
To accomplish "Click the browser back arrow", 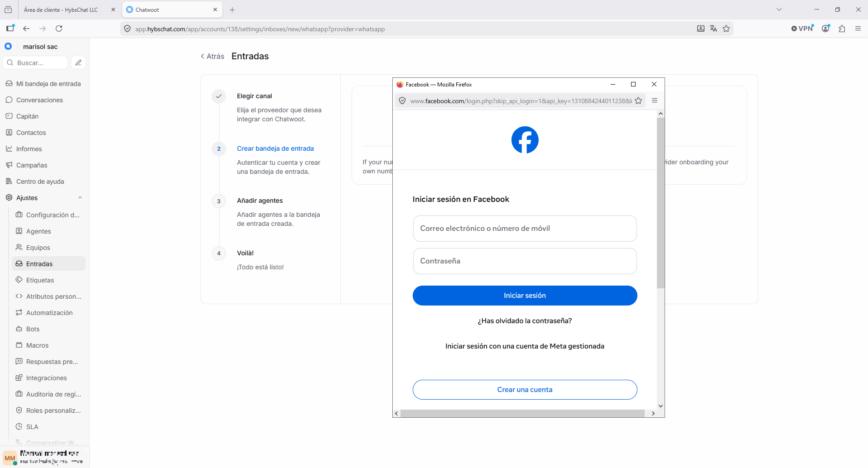I will click(26, 29).
